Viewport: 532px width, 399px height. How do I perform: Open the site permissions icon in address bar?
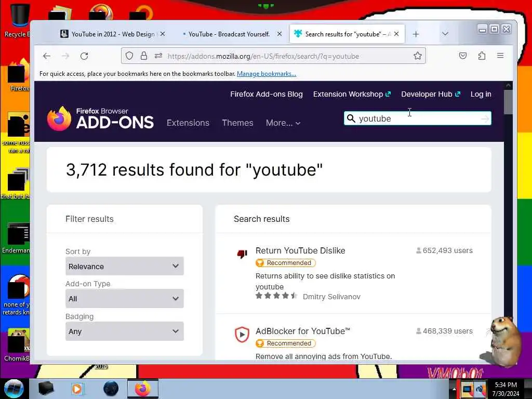point(158,56)
